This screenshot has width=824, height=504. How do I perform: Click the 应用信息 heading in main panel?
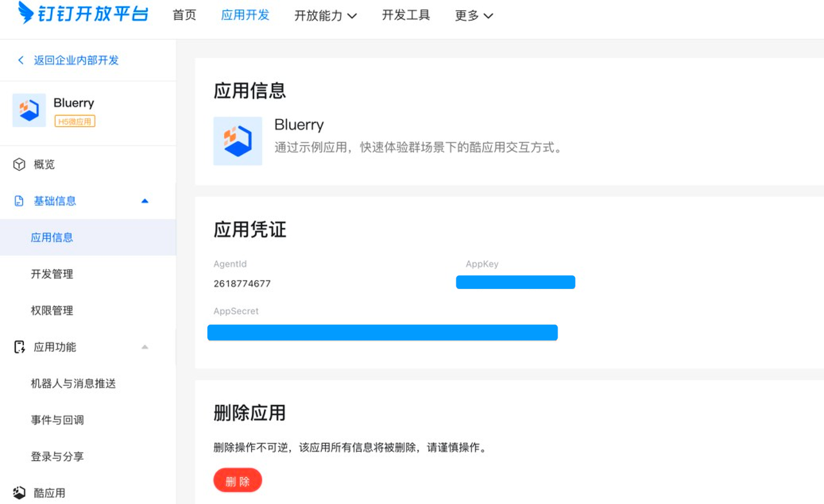pos(250,90)
